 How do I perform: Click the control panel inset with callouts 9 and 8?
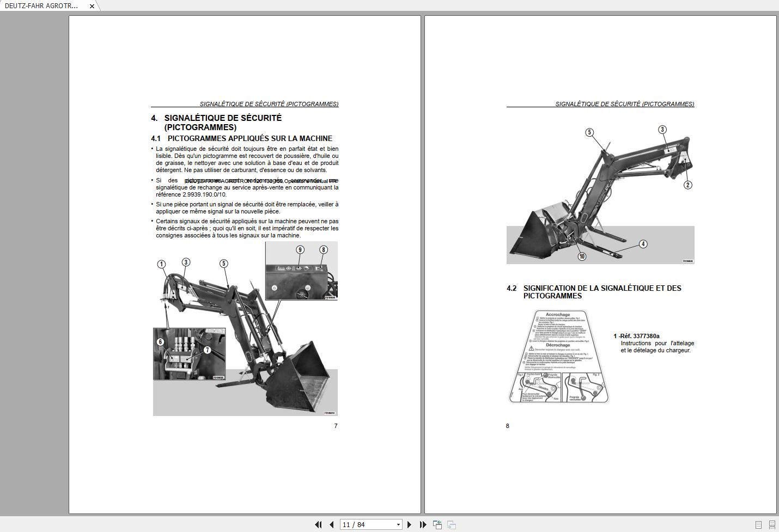coord(301,271)
